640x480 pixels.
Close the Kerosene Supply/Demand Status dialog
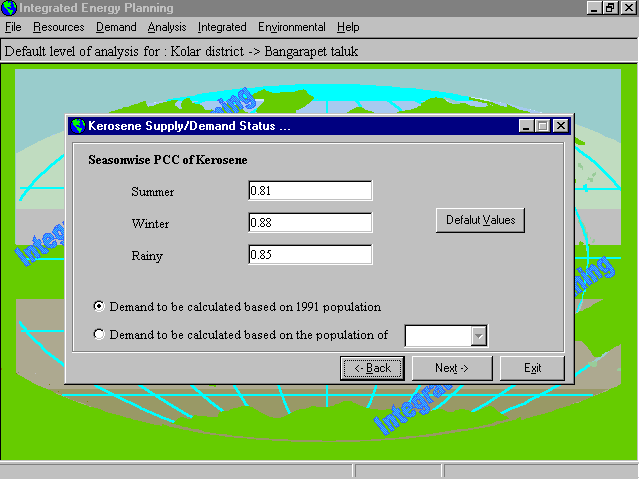(x=561, y=127)
